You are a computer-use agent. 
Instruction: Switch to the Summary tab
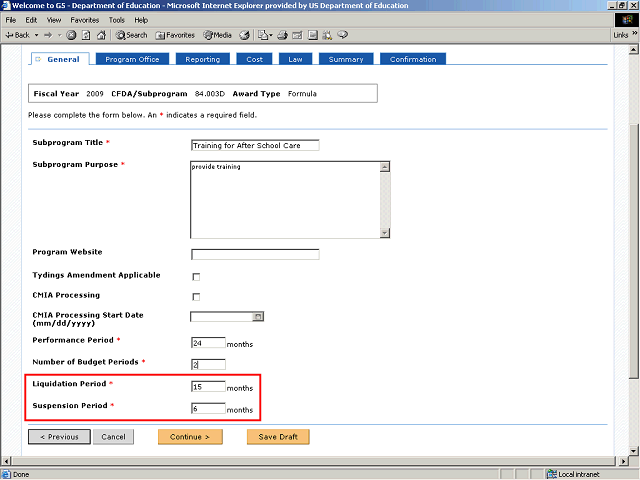point(346,59)
